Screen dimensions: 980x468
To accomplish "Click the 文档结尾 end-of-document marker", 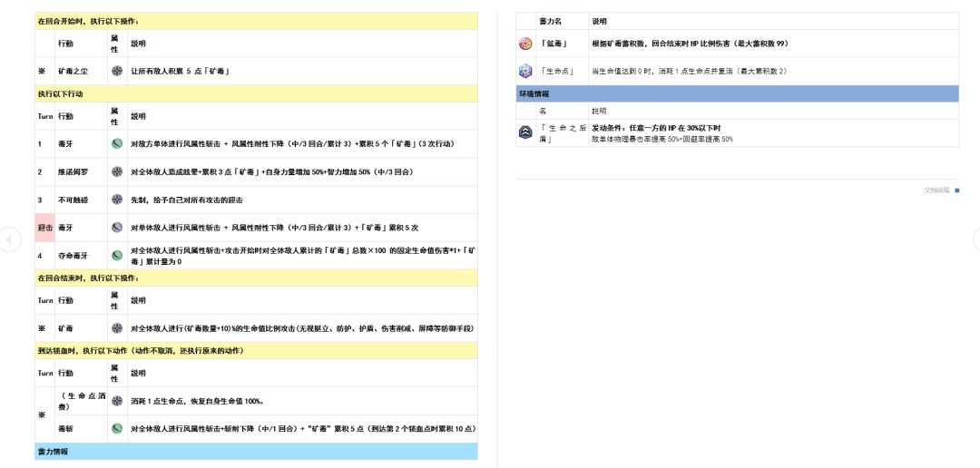I will tap(941, 190).
